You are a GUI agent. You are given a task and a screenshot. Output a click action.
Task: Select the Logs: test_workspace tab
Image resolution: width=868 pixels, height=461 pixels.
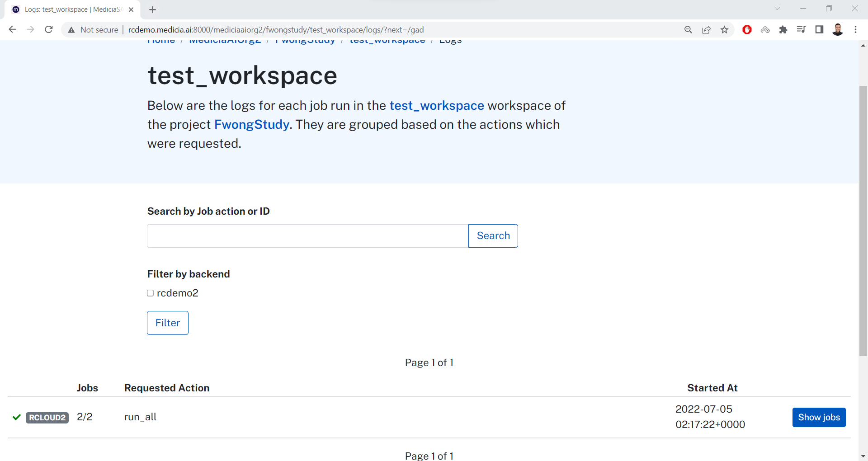point(73,9)
